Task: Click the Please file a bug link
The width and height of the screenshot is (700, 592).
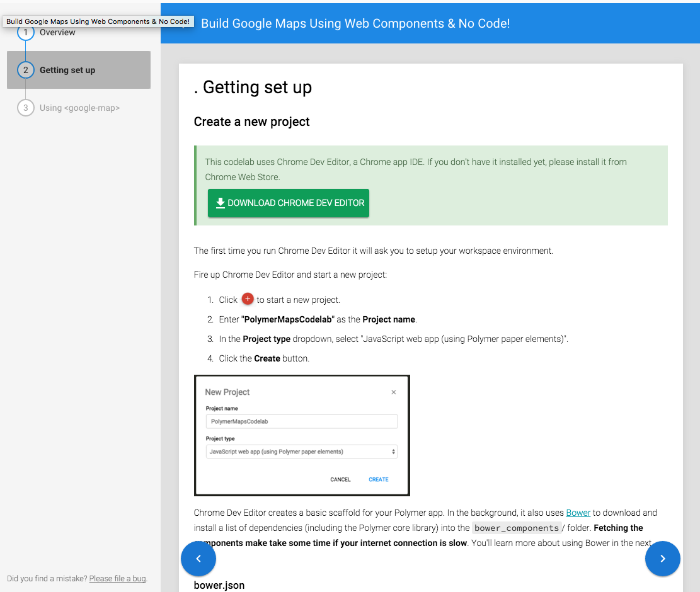Action: tap(117, 579)
